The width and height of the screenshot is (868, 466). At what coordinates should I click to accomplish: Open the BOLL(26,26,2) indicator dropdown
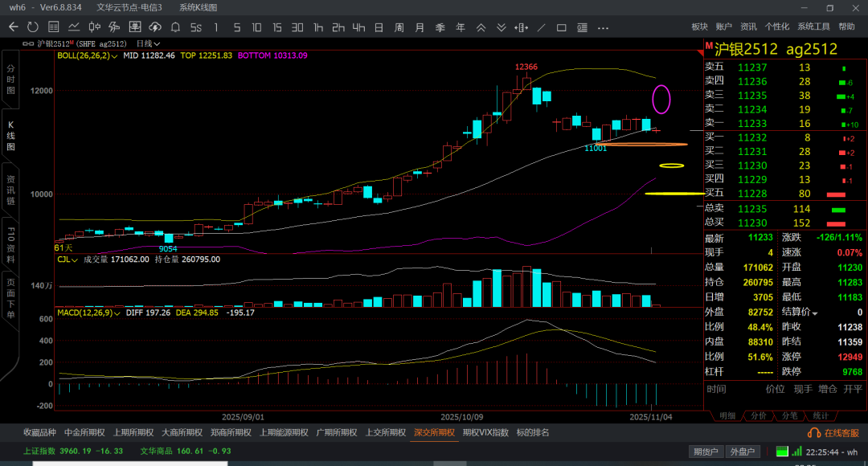(87, 56)
